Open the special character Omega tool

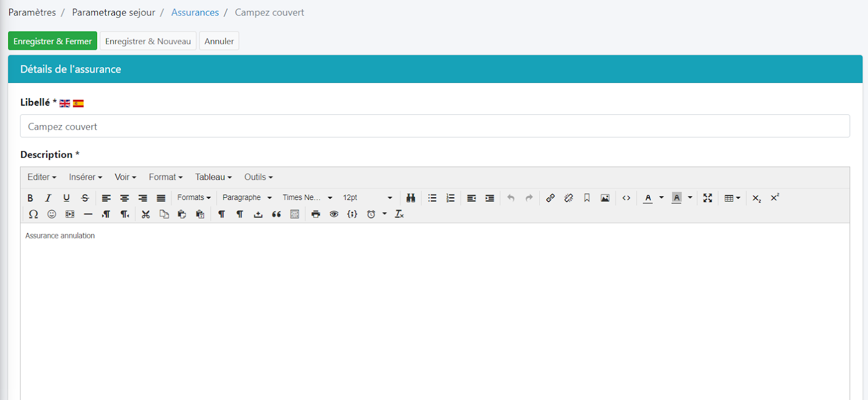pos(33,214)
